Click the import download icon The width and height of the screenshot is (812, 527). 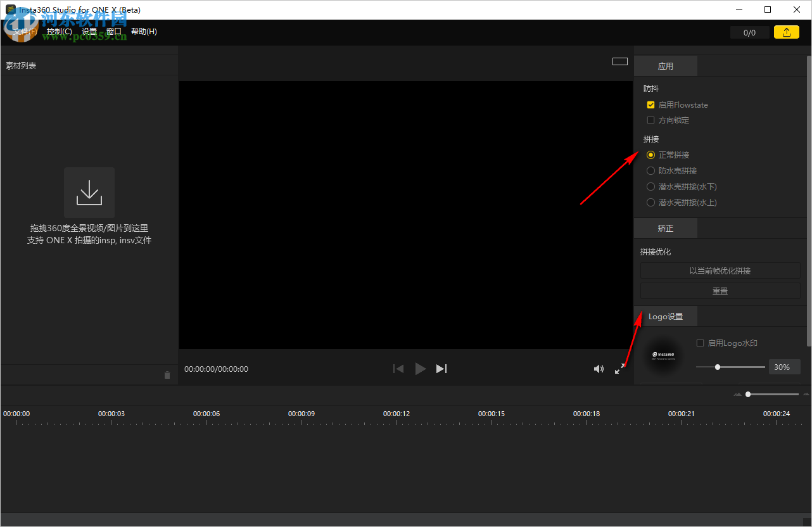pyautogui.click(x=89, y=193)
